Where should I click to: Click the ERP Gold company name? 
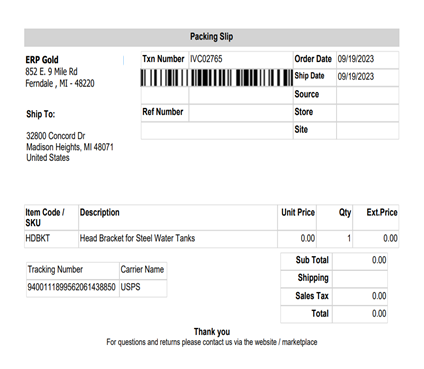42,60
